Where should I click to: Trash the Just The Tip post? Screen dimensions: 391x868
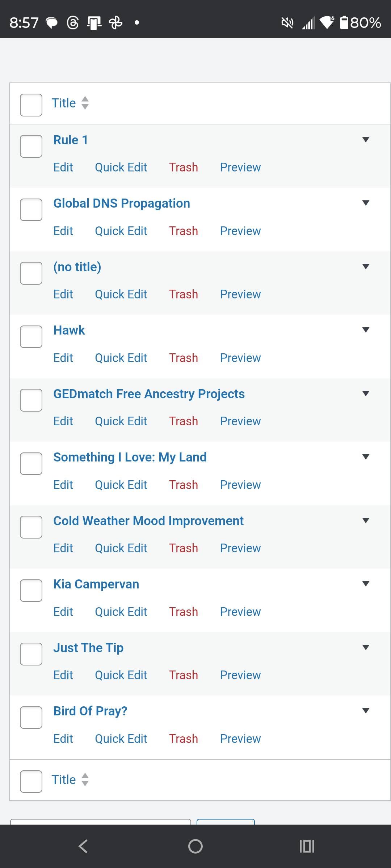click(x=184, y=675)
